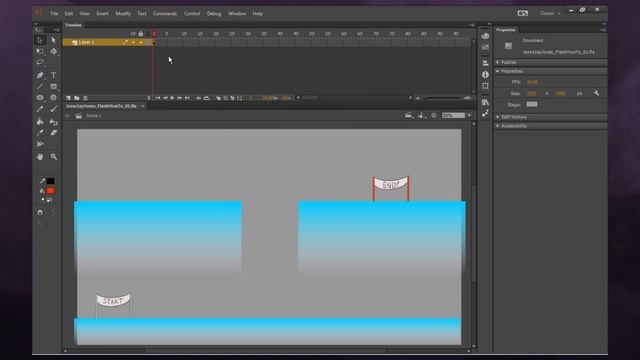The height and width of the screenshot is (360, 640).
Task: Open the Window menu
Action: [237, 13]
